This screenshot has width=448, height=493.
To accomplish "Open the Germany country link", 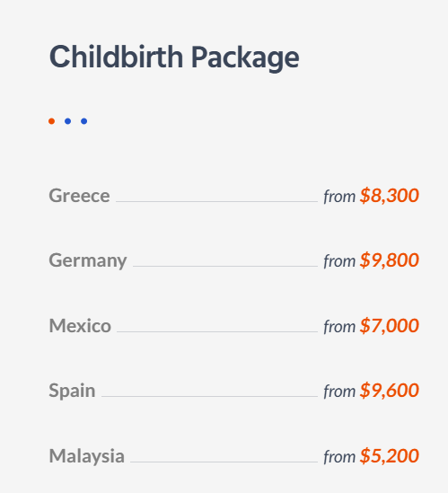I will [88, 260].
